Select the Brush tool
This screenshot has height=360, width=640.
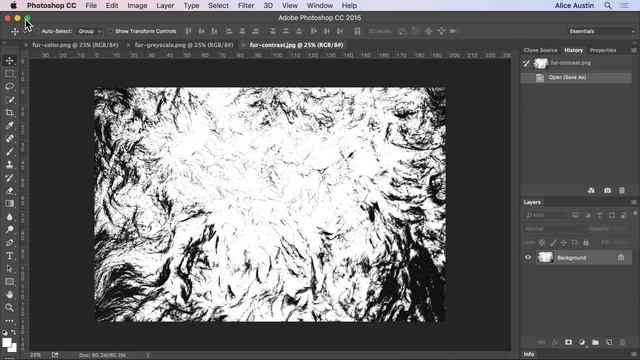point(9,151)
